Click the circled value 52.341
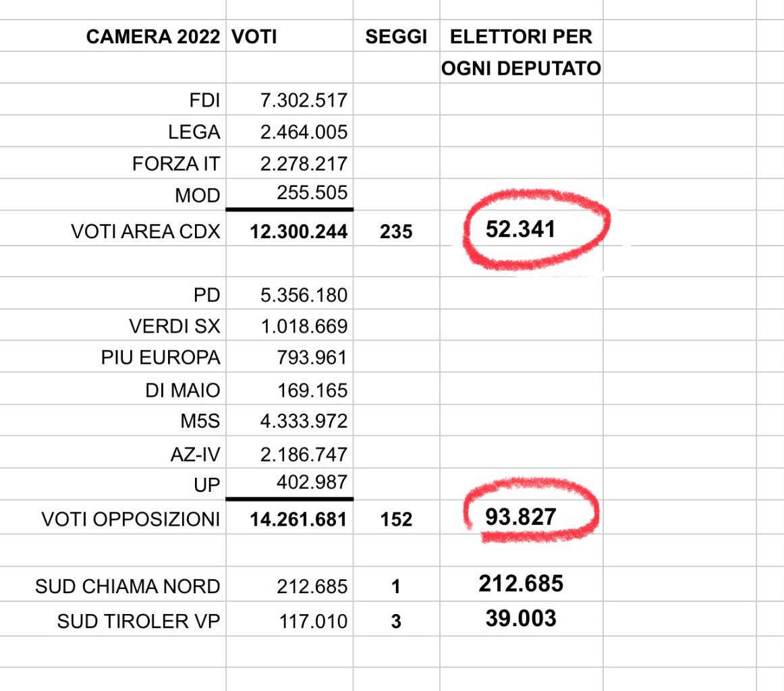This screenshot has height=691, width=784. (522, 229)
